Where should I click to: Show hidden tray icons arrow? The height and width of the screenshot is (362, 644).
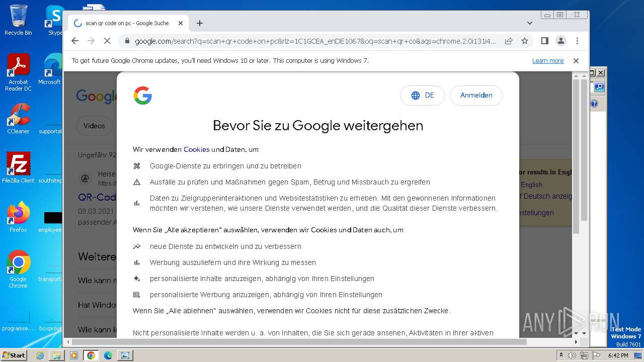point(561,355)
